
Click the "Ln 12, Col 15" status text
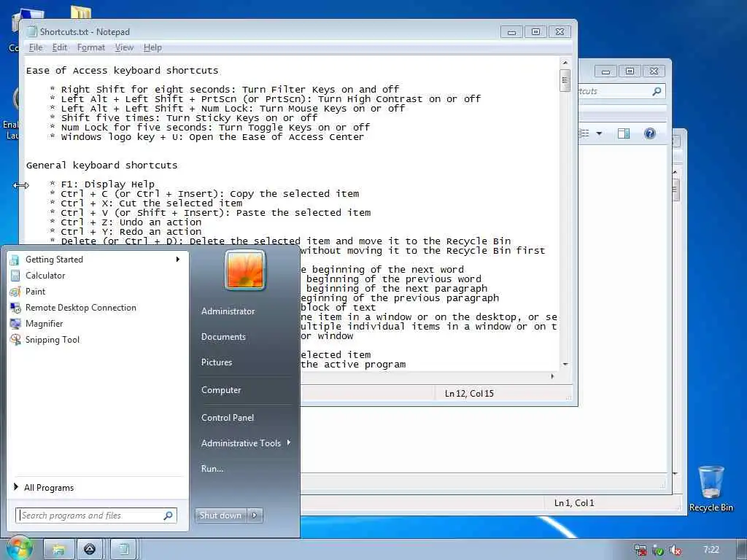pyautogui.click(x=469, y=393)
